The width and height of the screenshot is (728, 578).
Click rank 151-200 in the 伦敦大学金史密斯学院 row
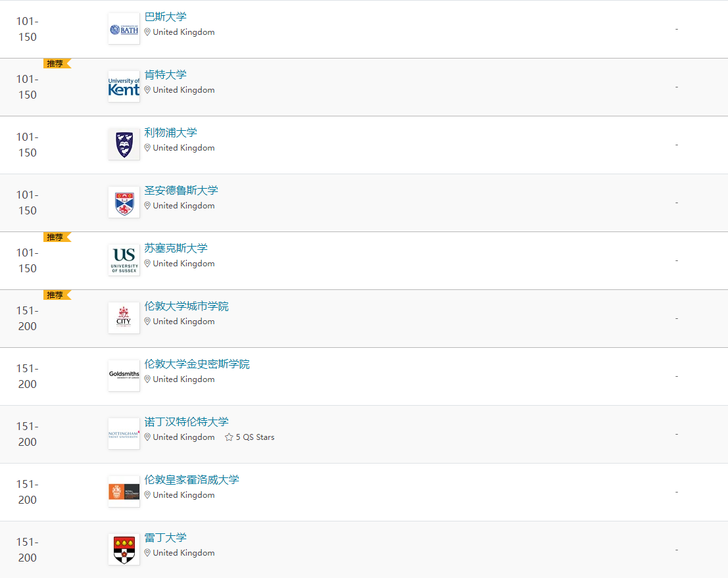(x=28, y=376)
